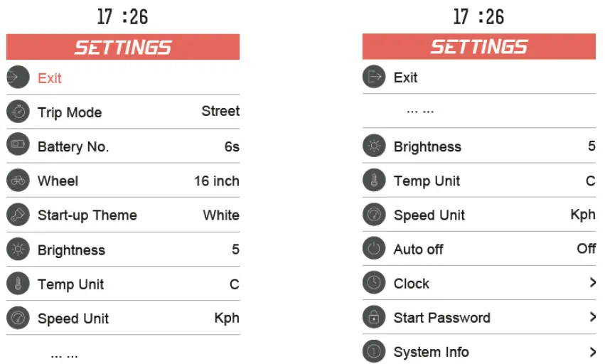The image size is (605, 364).
Task: Click the Clock setting icon
Action: point(374,283)
